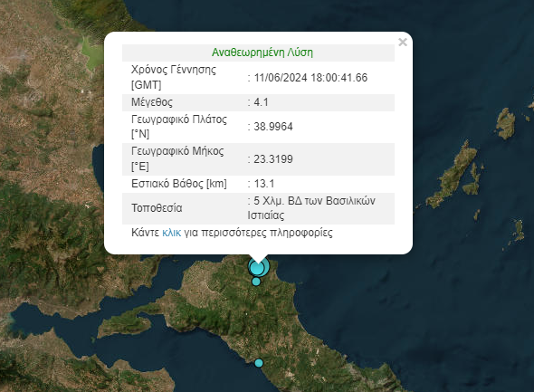This screenshot has height=392, width=534.
Task: Click the Γεωγραφικό Μήκος [°E] label
Action: click(x=177, y=158)
